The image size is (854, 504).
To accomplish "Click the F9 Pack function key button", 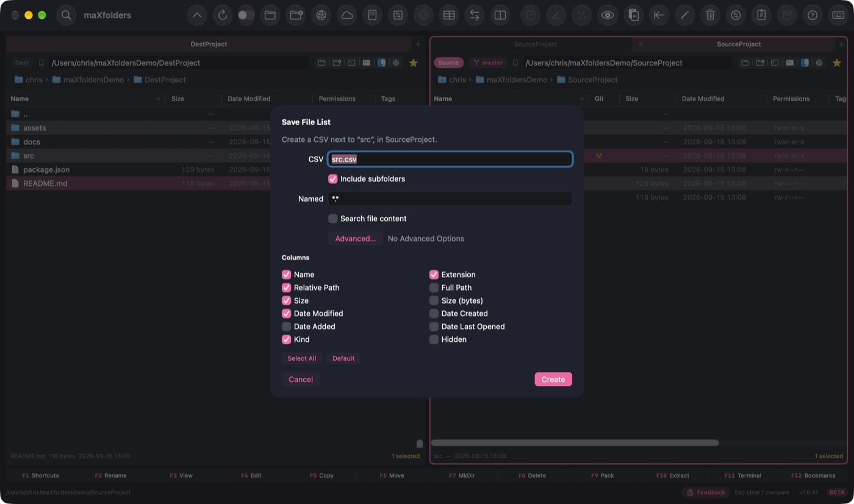I will pos(602,475).
